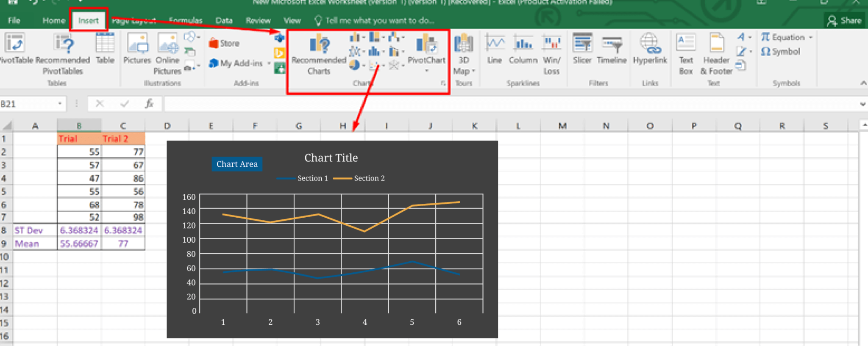Image resolution: width=868 pixels, height=346 pixels.
Task: Open the Screenshot dropdown
Action: click(192, 66)
